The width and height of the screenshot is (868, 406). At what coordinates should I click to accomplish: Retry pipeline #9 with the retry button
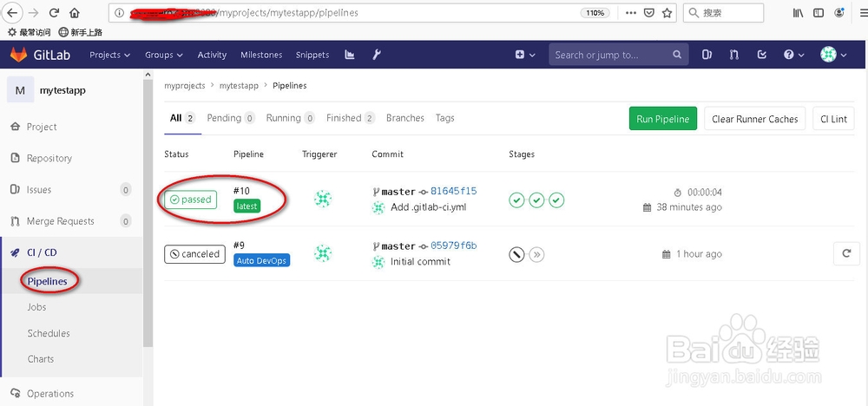[846, 253]
